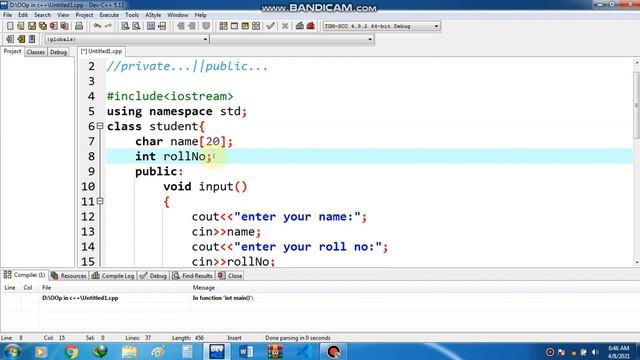Screen dimensions: 640x360
Task: Click the Redo toolbar arrow
Action: coord(108,26)
